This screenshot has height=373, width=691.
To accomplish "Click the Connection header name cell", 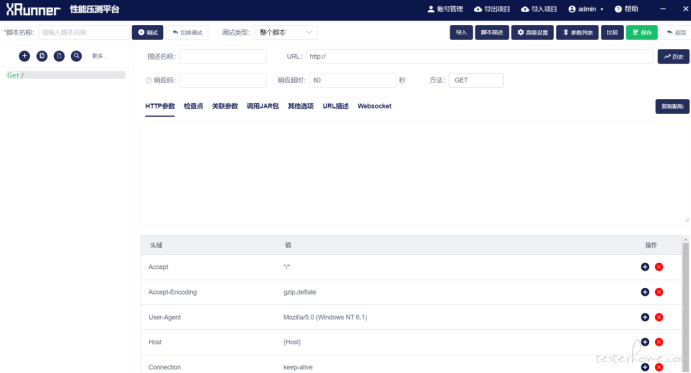I will 164,367.
